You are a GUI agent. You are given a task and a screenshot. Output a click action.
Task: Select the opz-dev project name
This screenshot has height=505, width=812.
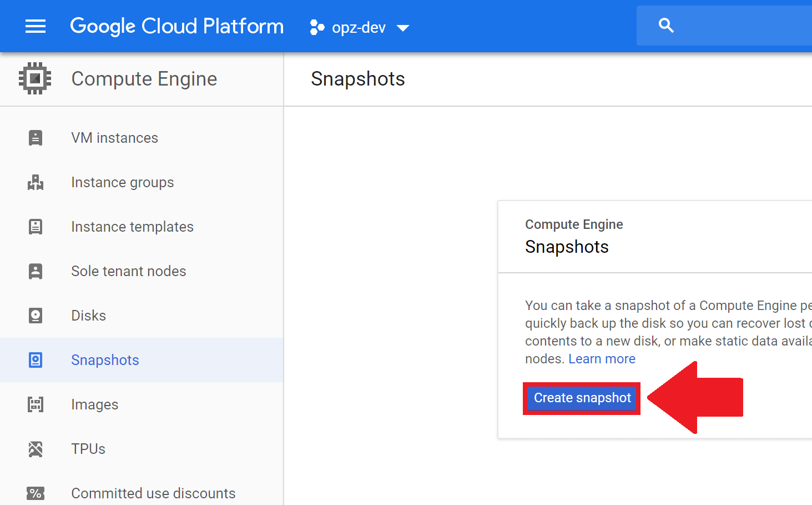(359, 28)
